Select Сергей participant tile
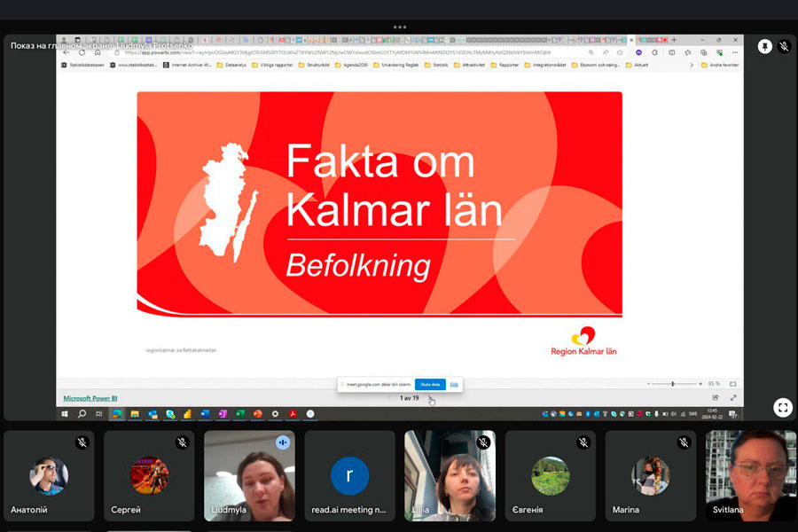 click(149, 476)
